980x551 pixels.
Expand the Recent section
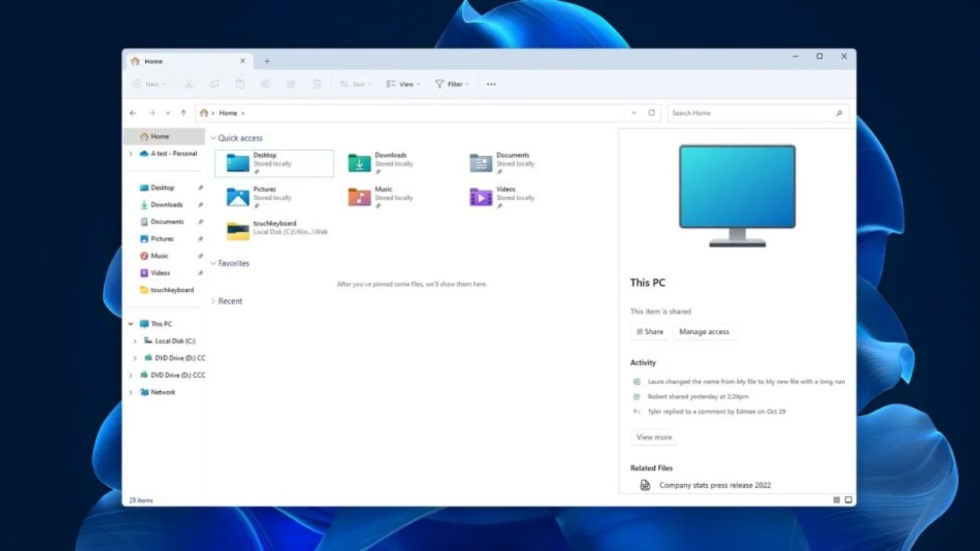213,301
